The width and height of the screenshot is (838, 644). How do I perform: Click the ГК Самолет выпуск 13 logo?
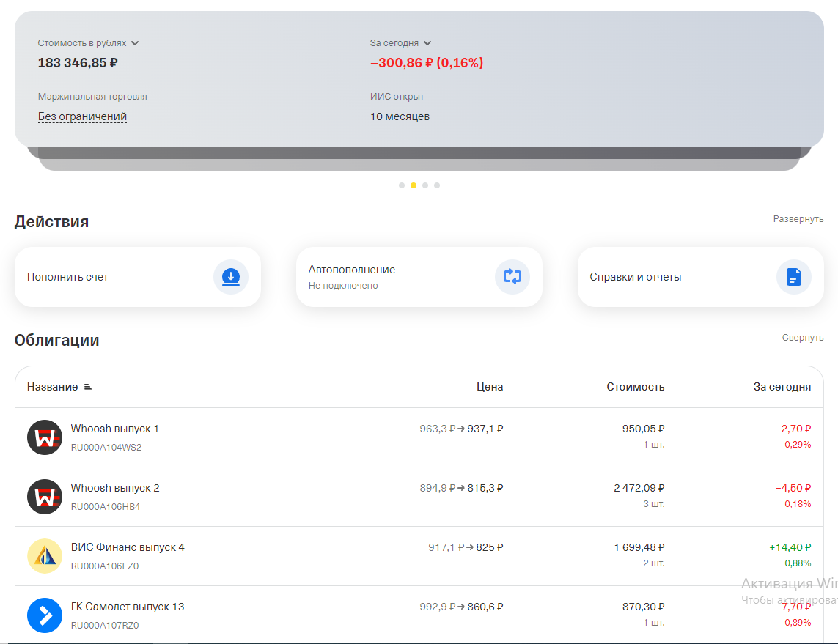pyautogui.click(x=45, y=615)
